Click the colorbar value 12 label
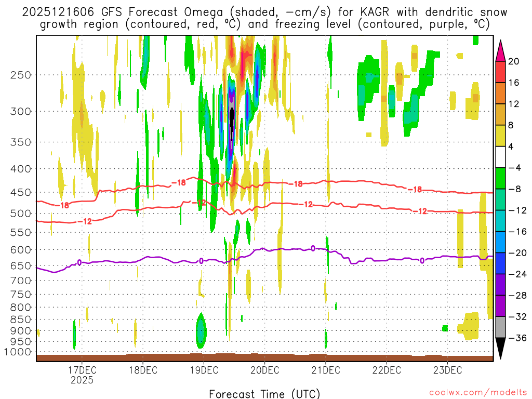This screenshot has height=399, width=532. 513,104
